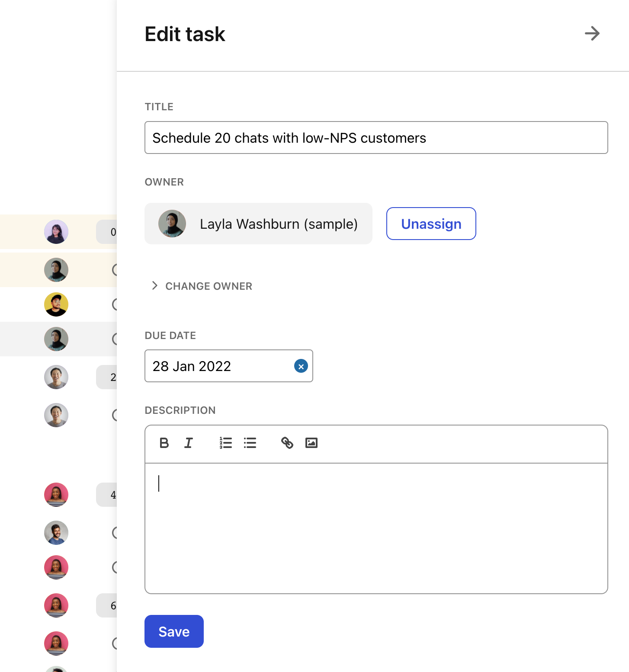
Task: Clear the 28 Jan 2022 due date
Action: 301,366
